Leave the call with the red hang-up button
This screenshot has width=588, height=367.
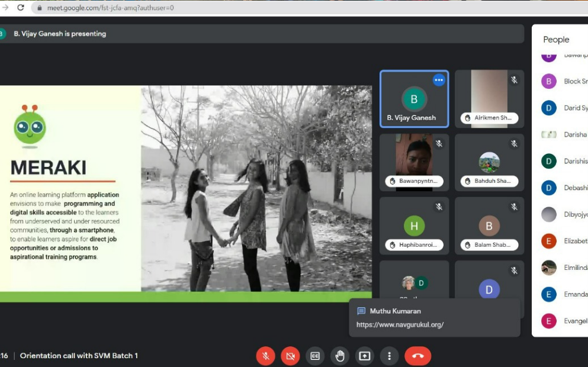(x=417, y=356)
